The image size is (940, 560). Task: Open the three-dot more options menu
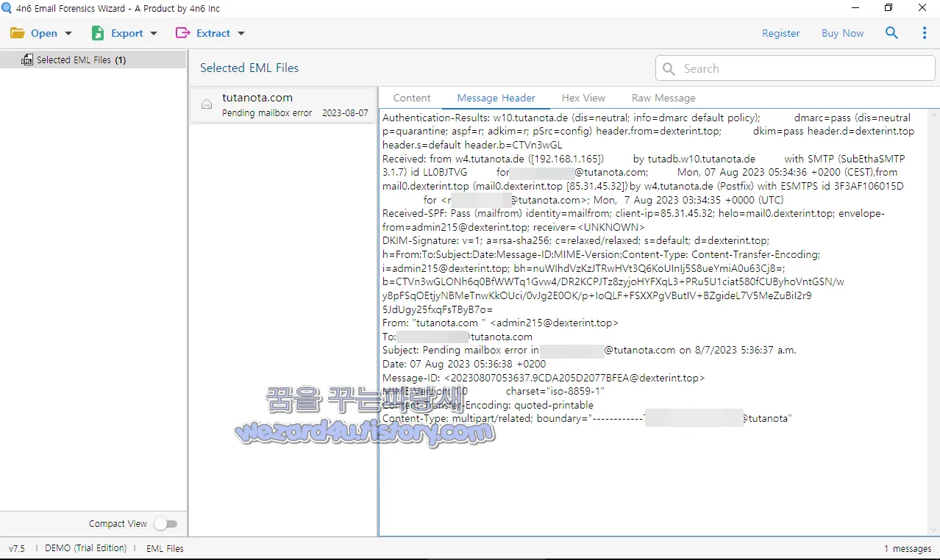[925, 33]
